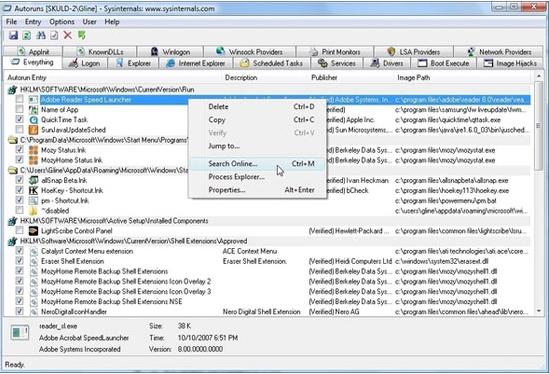Sort by the Description column header

click(x=241, y=78)
